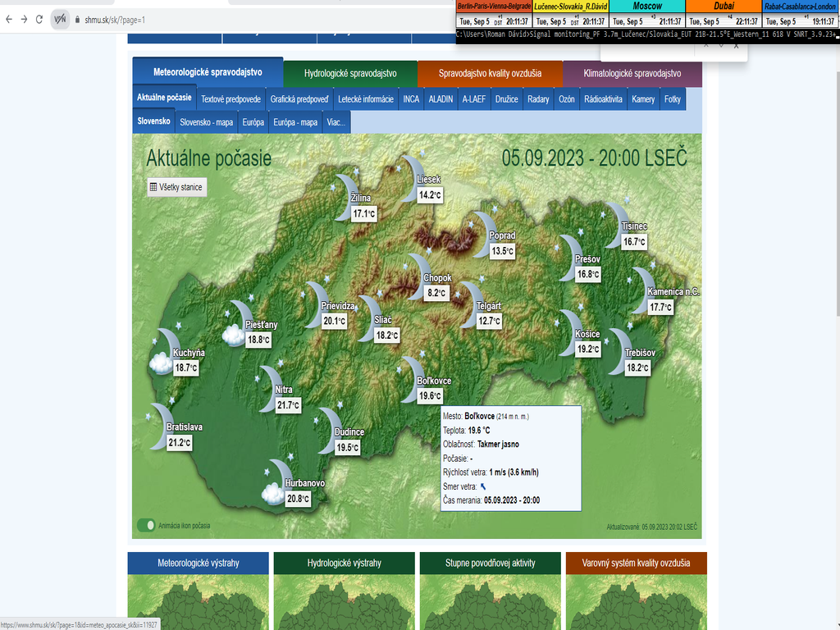Toggle the Animácia ikon počasia switch
The width and height of the screenshot is (840, 630).
[147, 525]
